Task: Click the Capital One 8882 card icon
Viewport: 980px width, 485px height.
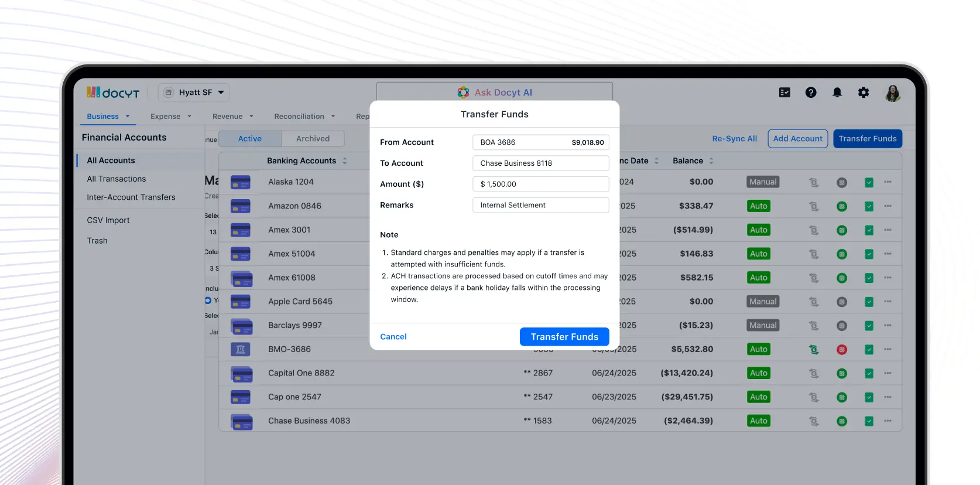Action: (x=241, y=374)
